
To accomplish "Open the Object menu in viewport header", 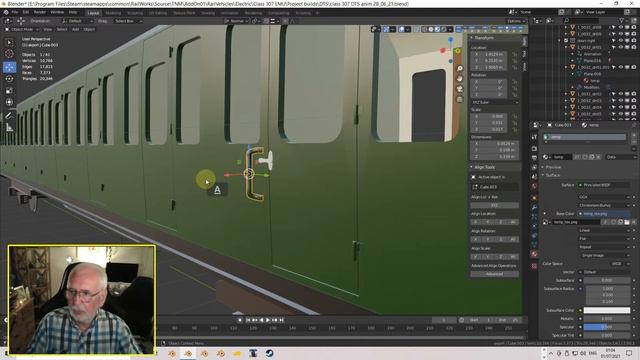I will tap(89, 29).
